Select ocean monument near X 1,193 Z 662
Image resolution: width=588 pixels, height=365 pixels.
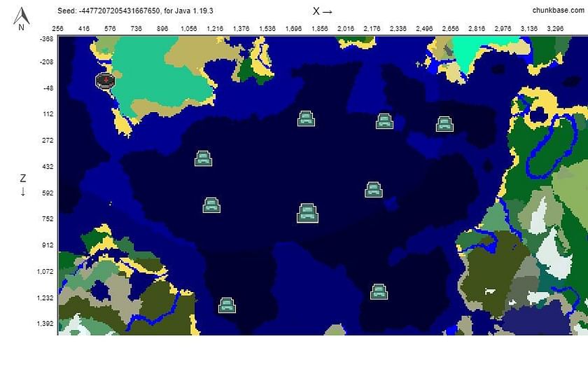tap(211, 205)
